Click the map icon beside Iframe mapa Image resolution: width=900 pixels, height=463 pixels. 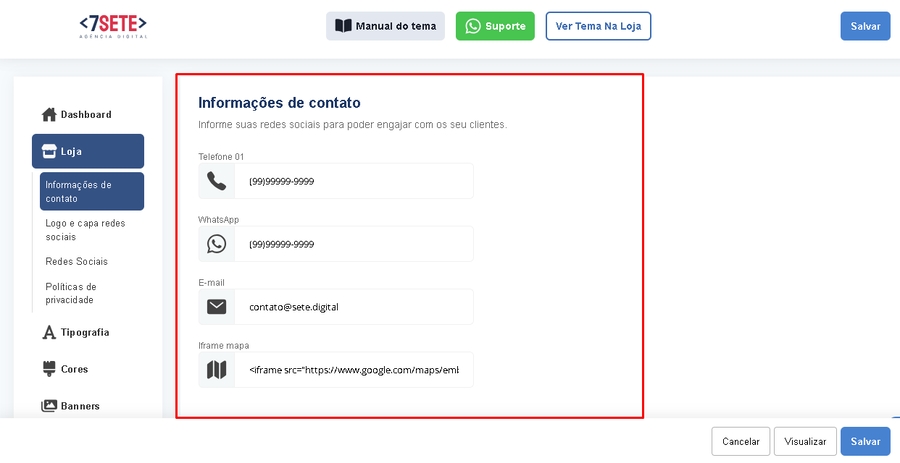217,370
